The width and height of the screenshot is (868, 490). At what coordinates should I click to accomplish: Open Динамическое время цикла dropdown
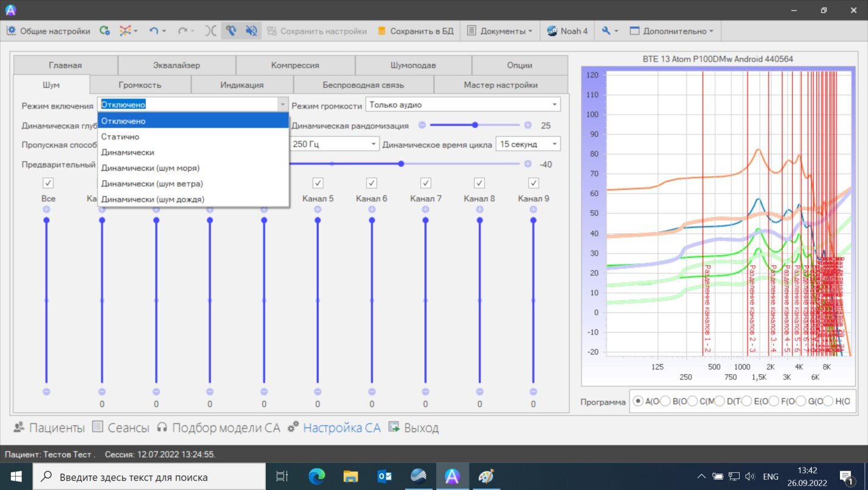click(x=528, y=144)
